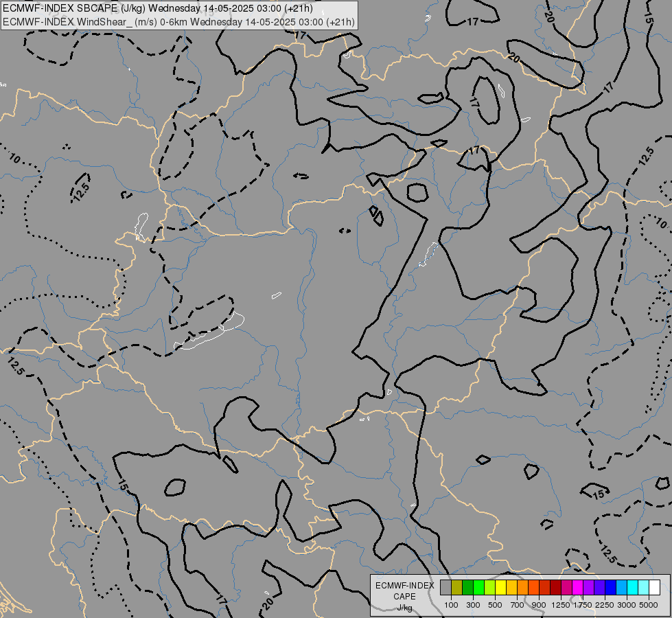Select the dark green legend swatch
This screenshot has height=618, width=672.
click(467, 587)
